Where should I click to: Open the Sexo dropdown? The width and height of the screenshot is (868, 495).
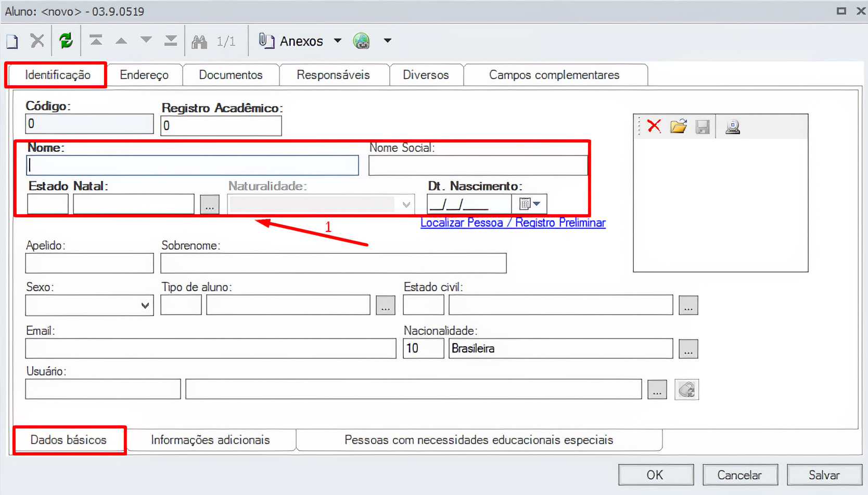(145, 305)
